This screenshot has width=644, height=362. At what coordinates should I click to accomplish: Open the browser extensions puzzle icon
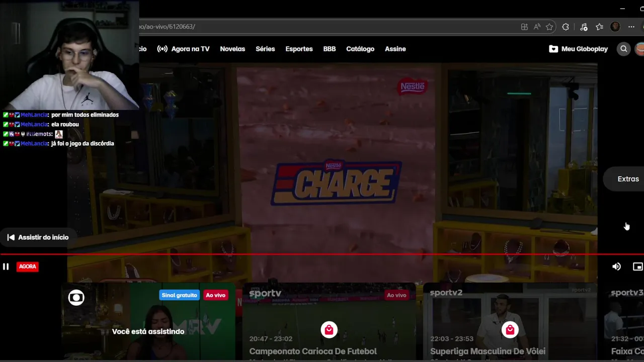(566, 27)
